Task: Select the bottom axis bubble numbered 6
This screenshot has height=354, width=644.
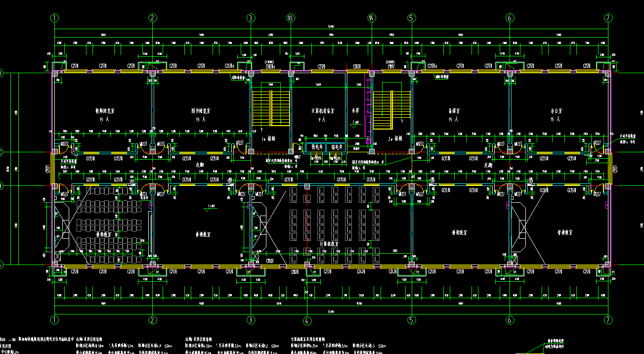Action: click(509, 320)
